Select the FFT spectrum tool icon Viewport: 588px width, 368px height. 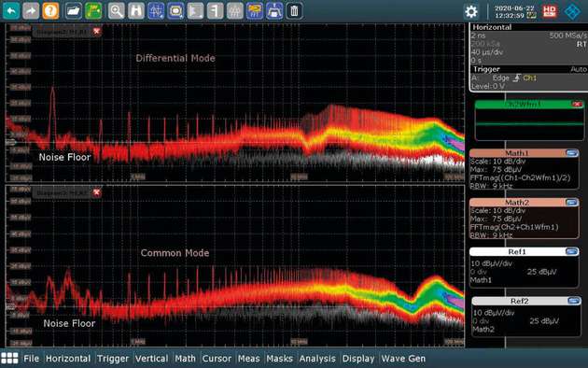click(255, 11)
